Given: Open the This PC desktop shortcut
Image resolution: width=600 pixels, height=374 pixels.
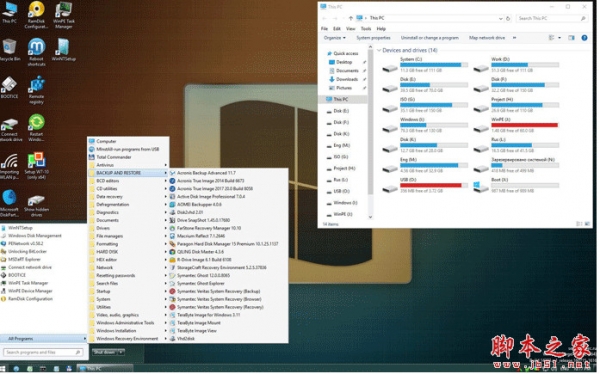Looking at the screenshot, I should [10, 13].
